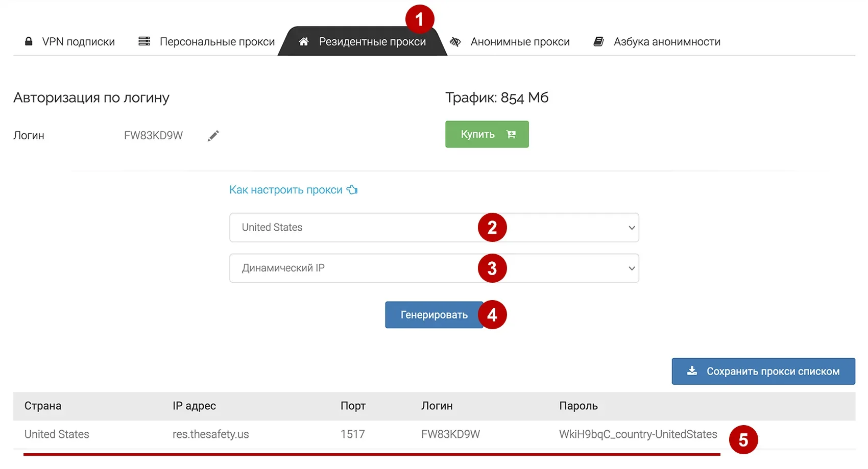Open the Анонимные прокси tab
The image size is (868, 469).
[x=520, y=42]
